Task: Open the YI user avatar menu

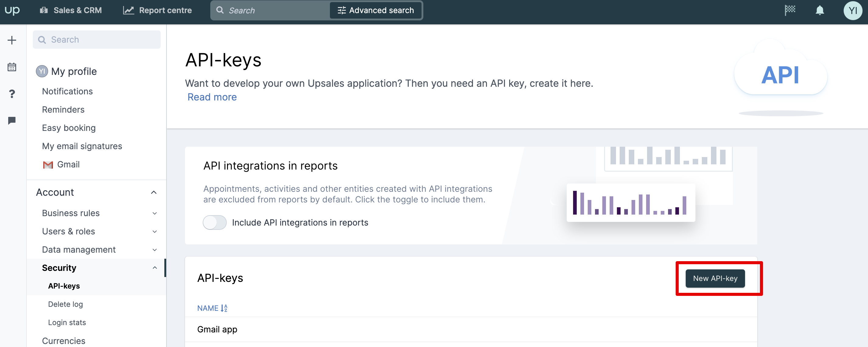Action: point(852,10)
